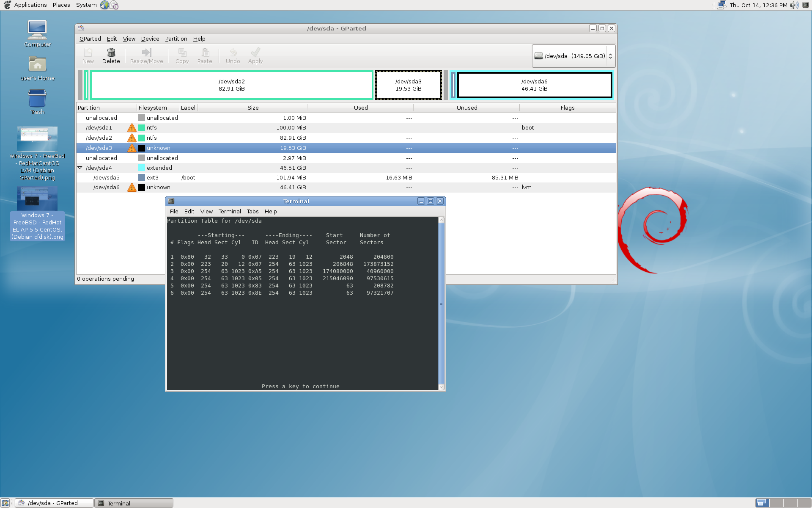Screen dimensions: 812x508
Task: Select the /dev/sda2 82.91 GiB graphical block
Action: 231,85
